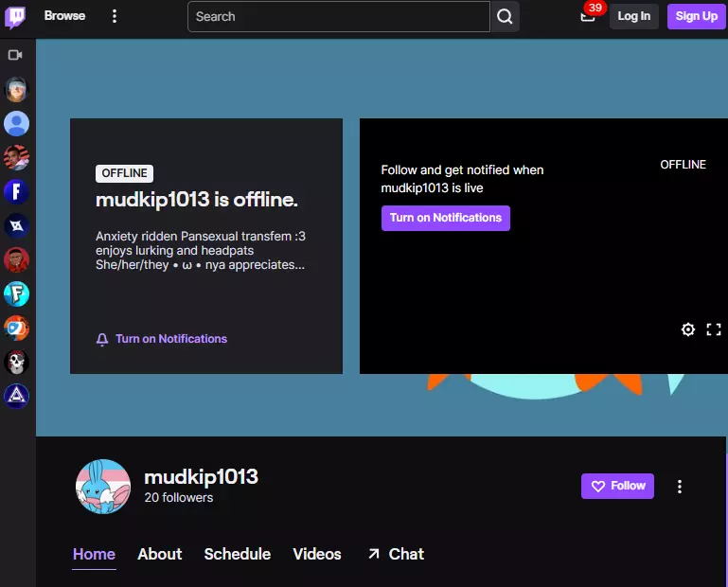
Task: Switch to the Schedule tab
Action: 238,554
